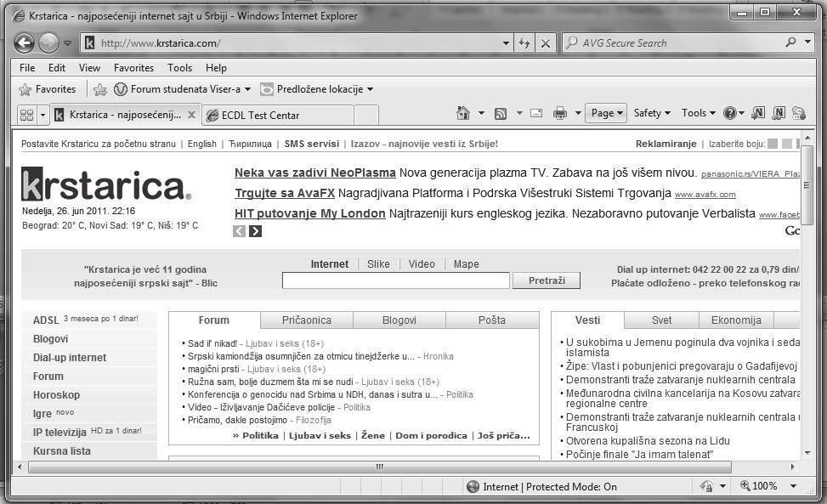Image resolution: width=827 pixels, height=504 pixels.
Task: Select the Slike search category
Action: point(378,264)
